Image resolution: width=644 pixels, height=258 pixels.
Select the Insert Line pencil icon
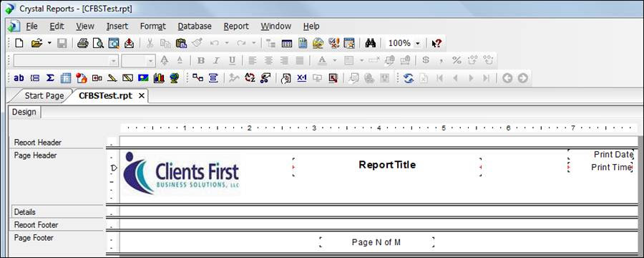112,78
